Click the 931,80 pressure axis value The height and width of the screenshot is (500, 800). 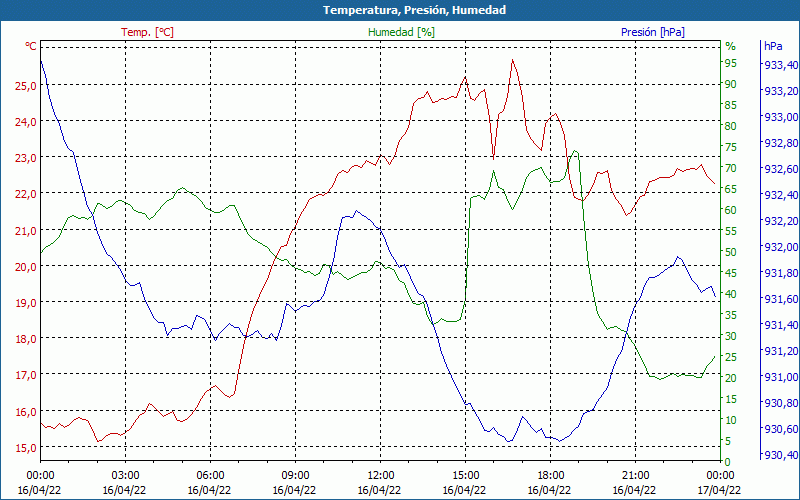(x=781, y=273)
